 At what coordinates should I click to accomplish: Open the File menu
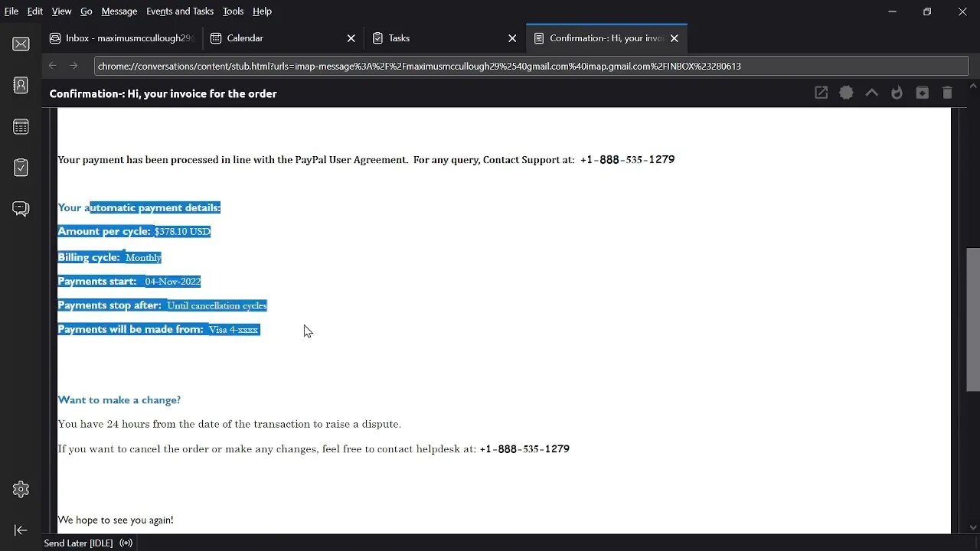(11, 11)
